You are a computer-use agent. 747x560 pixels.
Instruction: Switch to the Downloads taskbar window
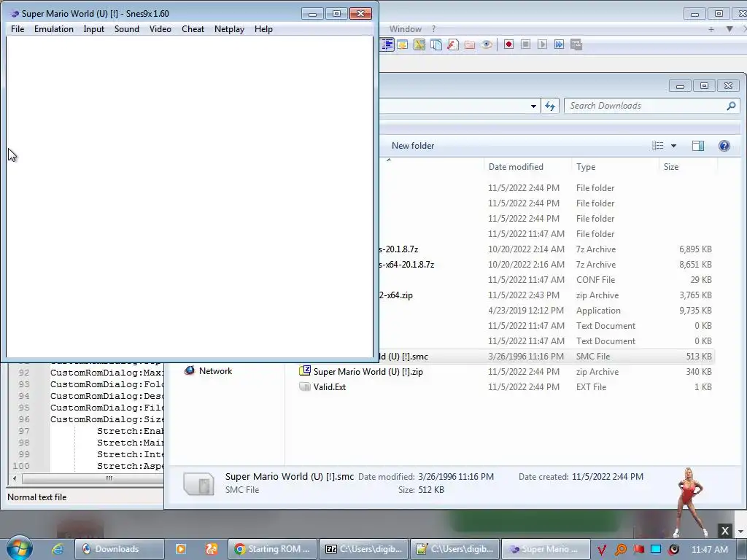coord(119,549)
